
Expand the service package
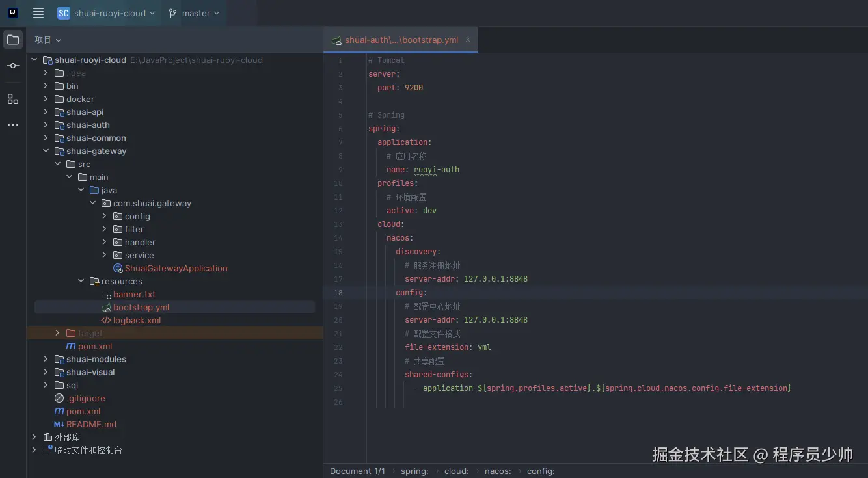click(x=104, y=255)
